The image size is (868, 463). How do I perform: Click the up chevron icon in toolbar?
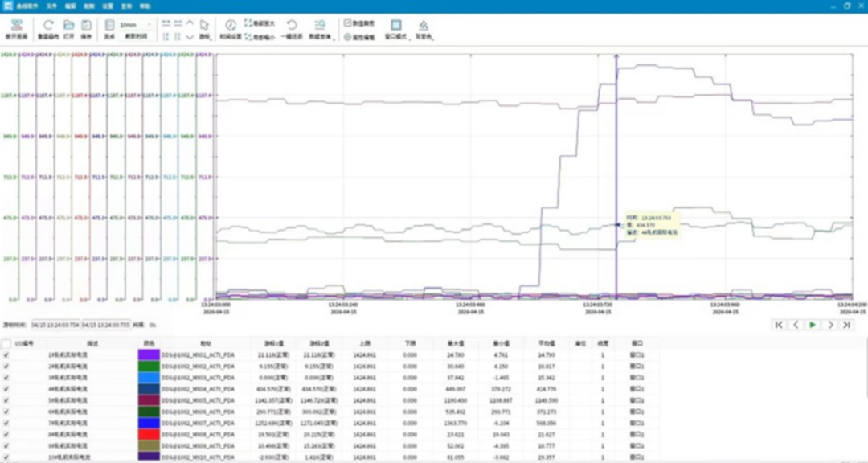tap(190, 23)
